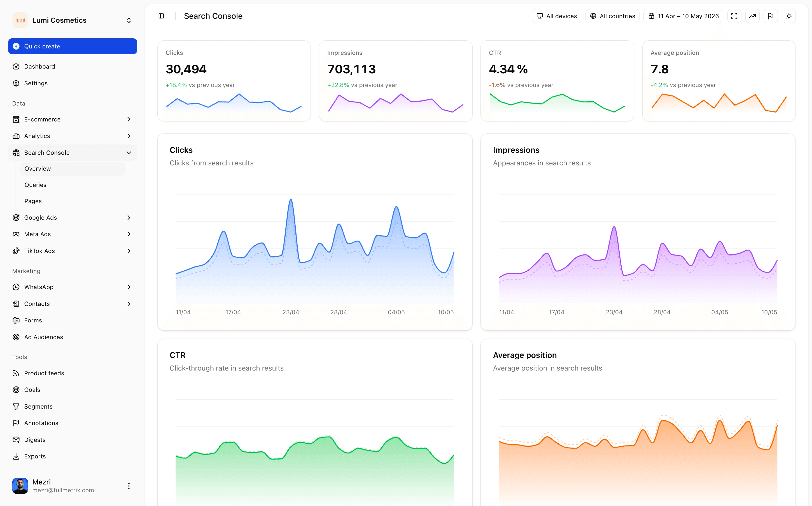Go to Dashboard
Screen dimensions: 812x506
click(x=73, y=67)
